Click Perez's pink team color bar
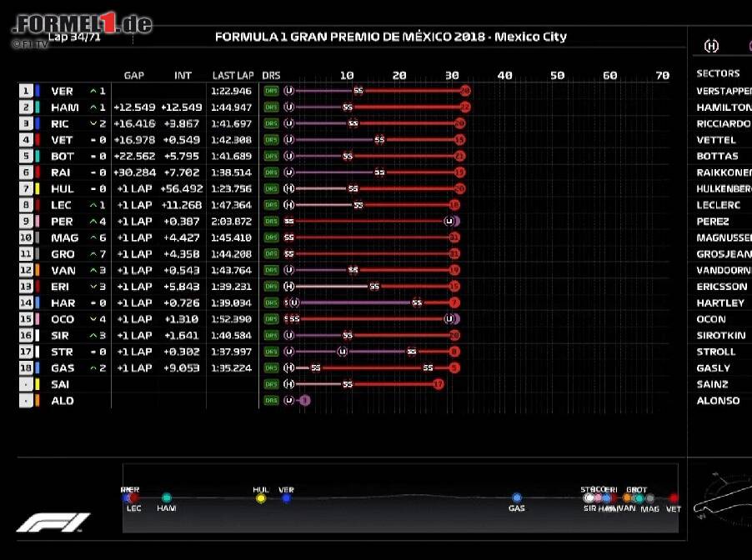 coord(38,221)
